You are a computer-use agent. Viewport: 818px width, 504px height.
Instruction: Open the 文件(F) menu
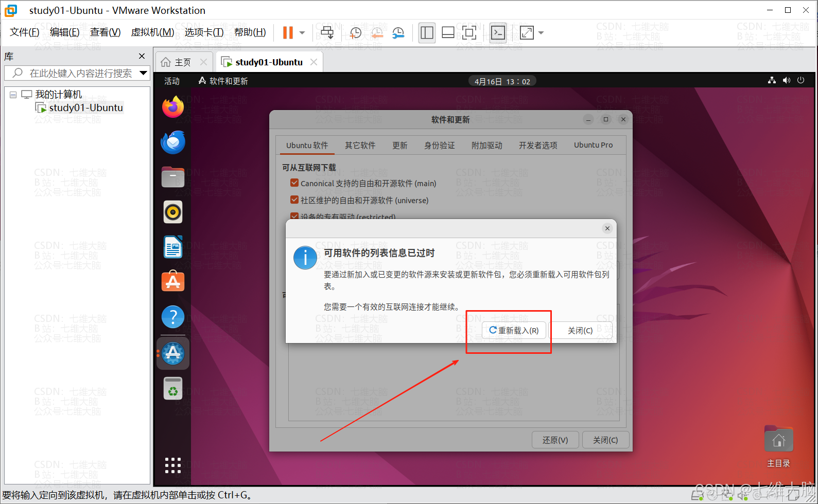click(24, 32)
